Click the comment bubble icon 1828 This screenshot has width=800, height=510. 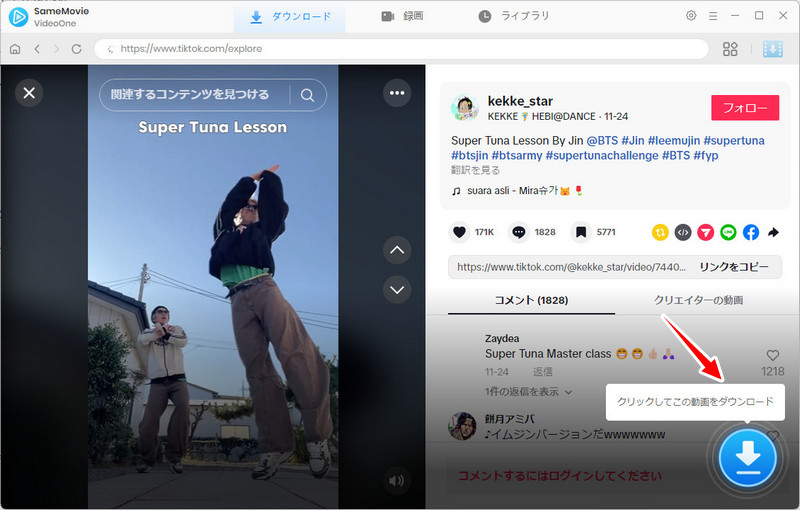(x=518, y=232)
